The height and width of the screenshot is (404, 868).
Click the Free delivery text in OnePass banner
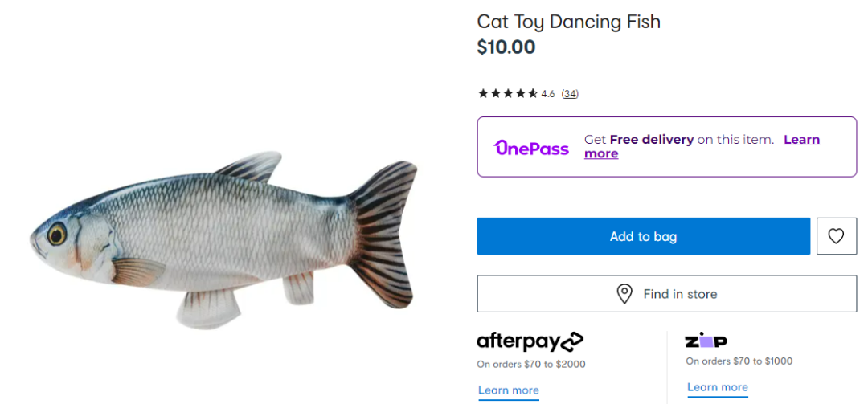coord(651,140)
